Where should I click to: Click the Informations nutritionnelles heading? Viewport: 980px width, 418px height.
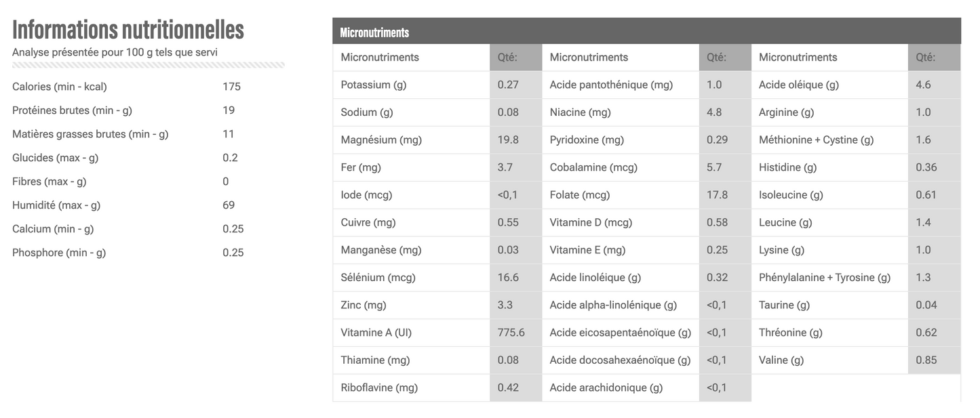[128, 29]
